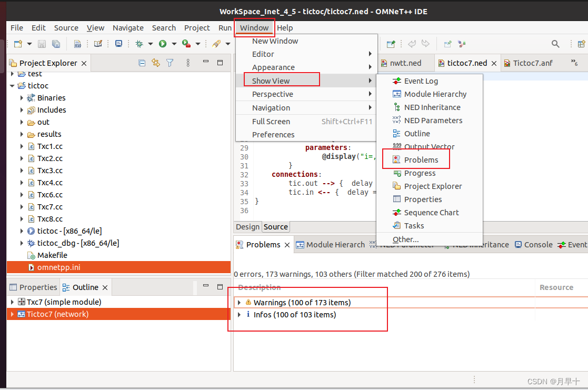Expand the results folder
588x390 pixels.
click(22, 134)
